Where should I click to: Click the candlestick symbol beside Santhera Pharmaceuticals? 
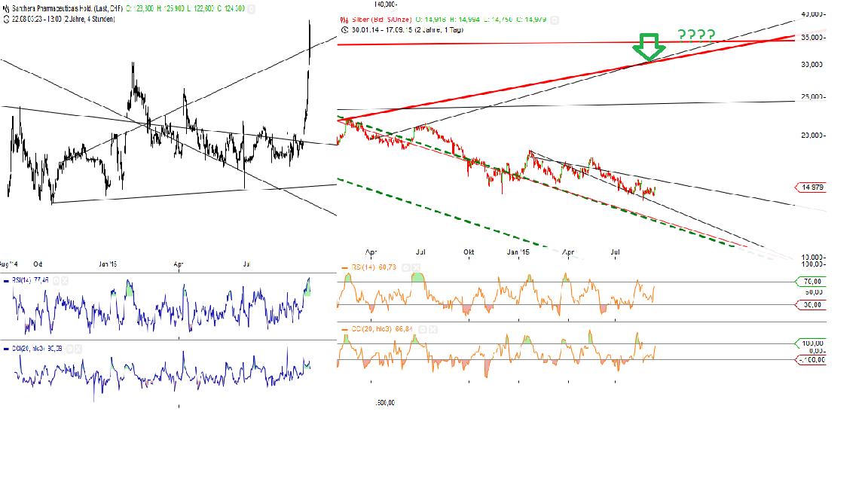pyautogui.click(x=6, y=8)
